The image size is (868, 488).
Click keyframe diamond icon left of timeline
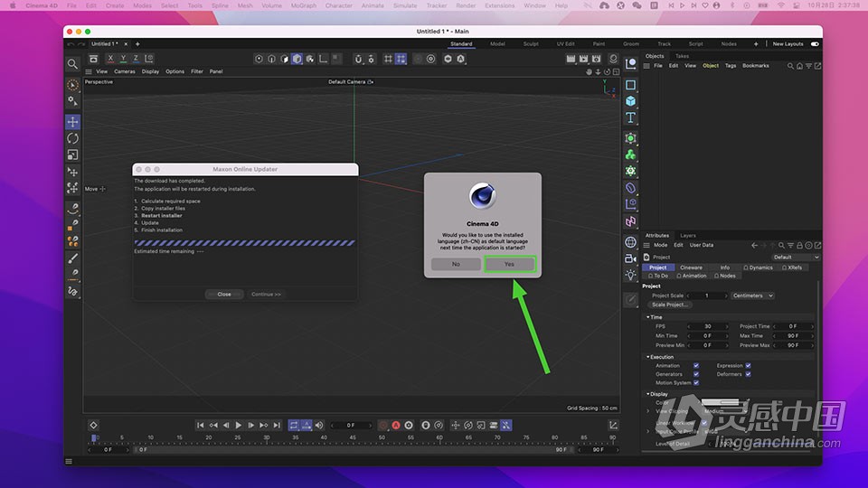click(x=93, y=425)
